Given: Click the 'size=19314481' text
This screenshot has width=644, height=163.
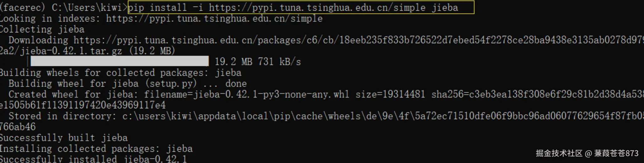Looking at the screenshot, I should 390,94.
